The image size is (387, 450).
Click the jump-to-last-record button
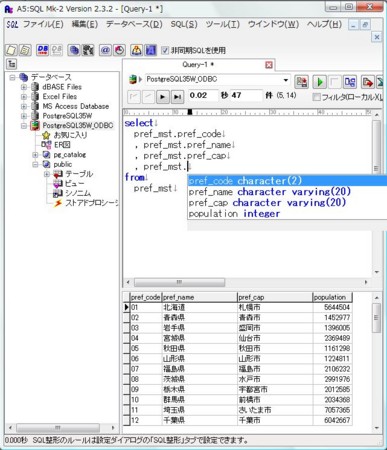pyautogui.click(x=177, y=97)
